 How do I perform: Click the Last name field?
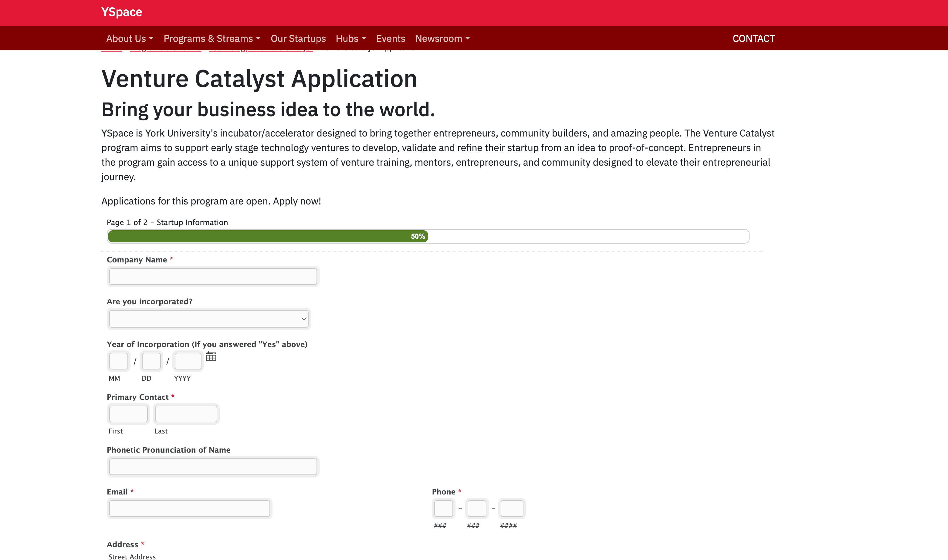click(x=186, y=414)
